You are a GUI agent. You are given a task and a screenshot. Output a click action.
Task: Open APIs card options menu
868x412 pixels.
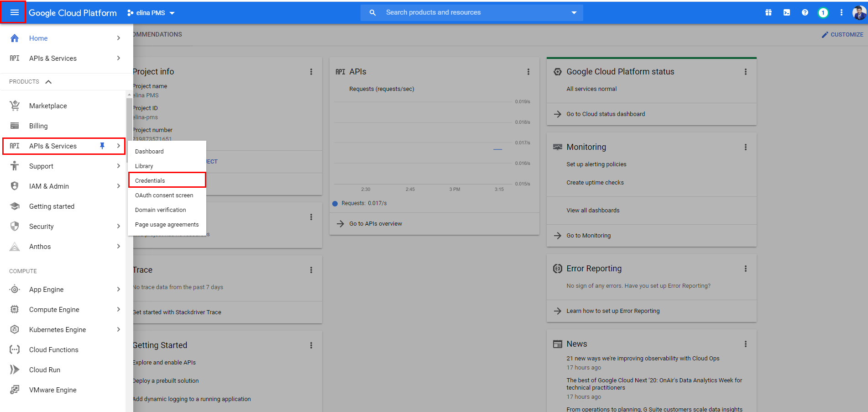tap(528, 72)
